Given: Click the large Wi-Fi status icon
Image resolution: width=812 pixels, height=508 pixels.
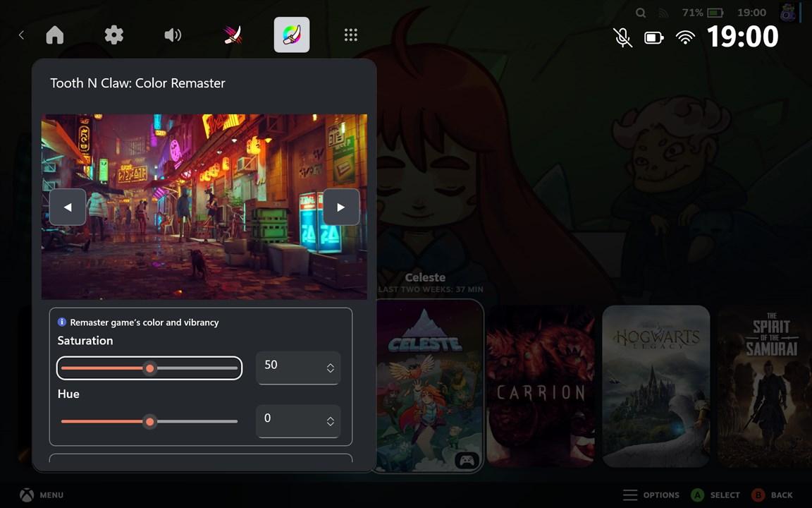Looking at the screenshot, I should point(685,37).
